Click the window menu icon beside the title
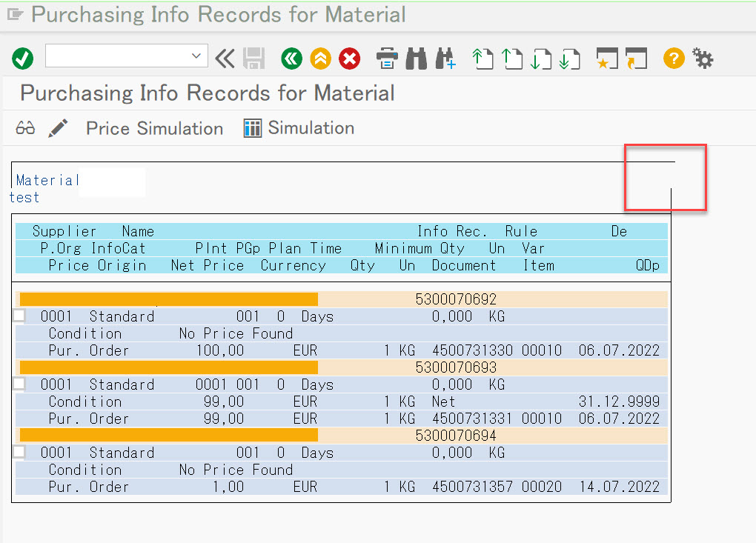 (x=15, y=15)
